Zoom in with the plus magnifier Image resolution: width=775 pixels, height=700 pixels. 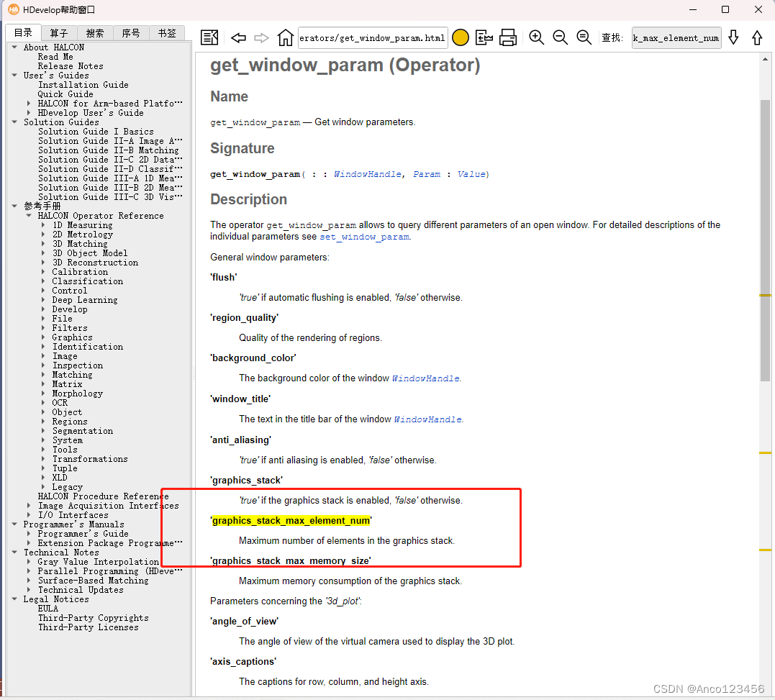coord(536,37)
